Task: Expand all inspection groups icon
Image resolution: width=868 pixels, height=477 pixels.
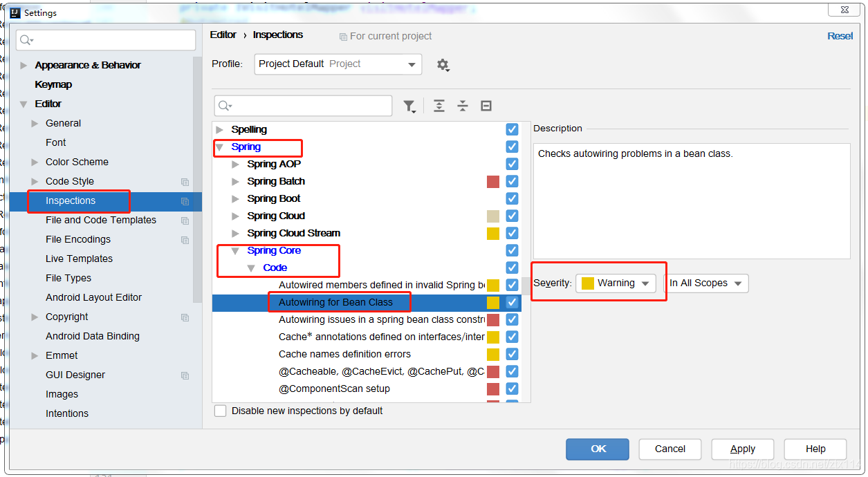Action: (x=439, y=106)
